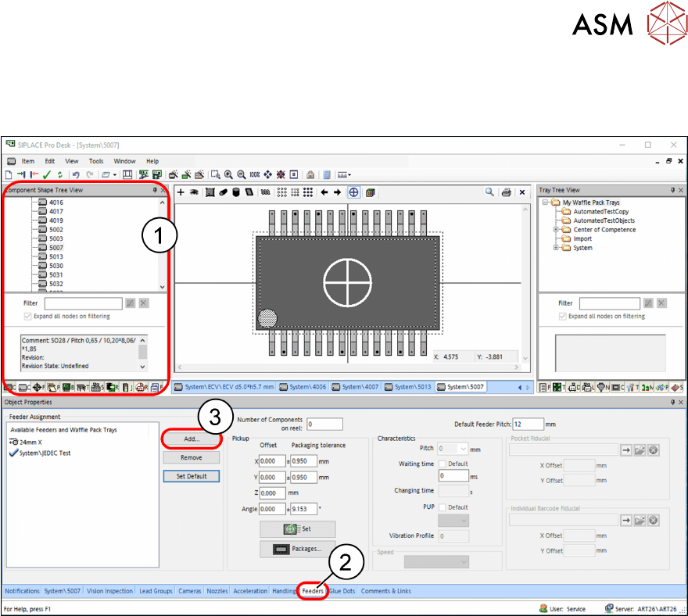Click the circled crosshair center icon
The height and width of the screenshot is (616, 688).
(353, 192)
